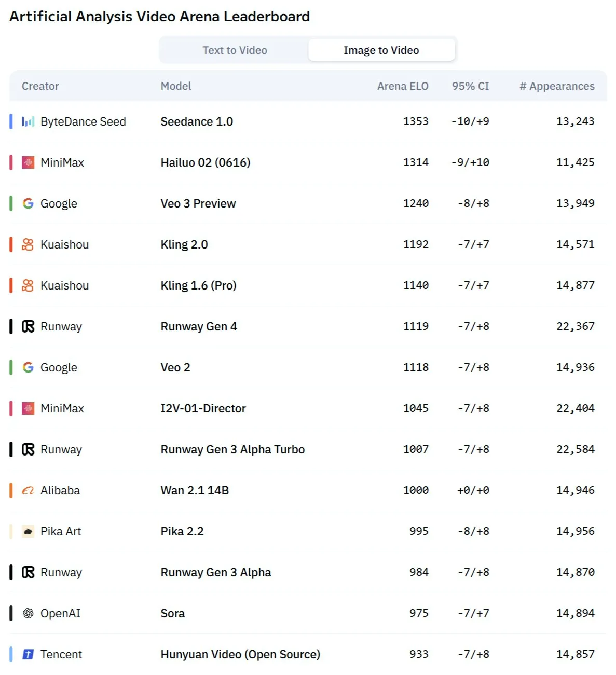616x675 pixels.
Task: Switch to the Text to Video tab
Action: (235, 50)
